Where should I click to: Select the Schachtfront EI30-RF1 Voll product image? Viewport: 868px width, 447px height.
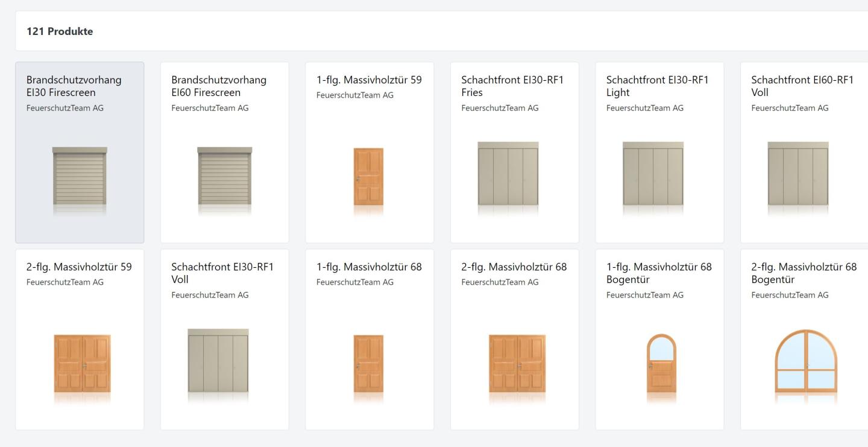(x=218, y=361)
